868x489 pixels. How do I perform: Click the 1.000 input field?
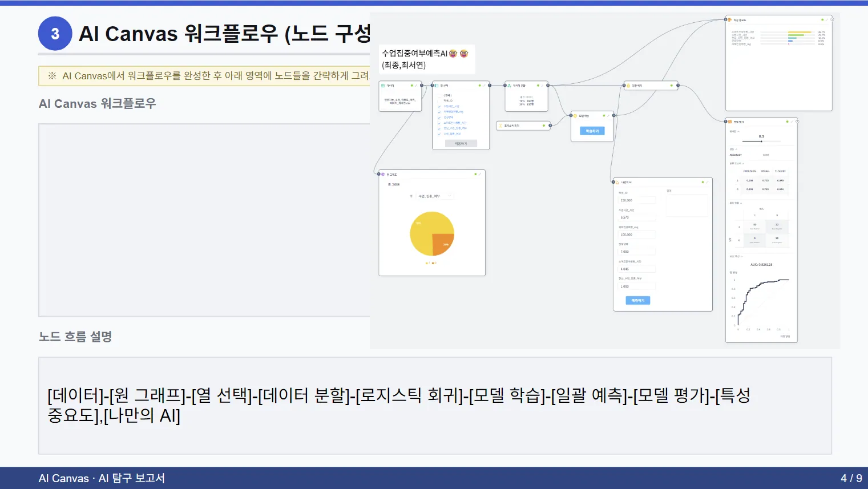(637, 286)
